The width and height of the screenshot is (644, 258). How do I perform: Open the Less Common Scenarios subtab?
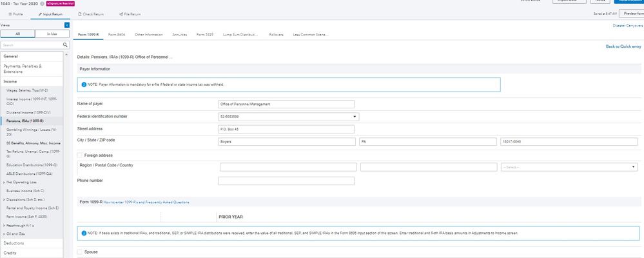click(x=311, y=35)
